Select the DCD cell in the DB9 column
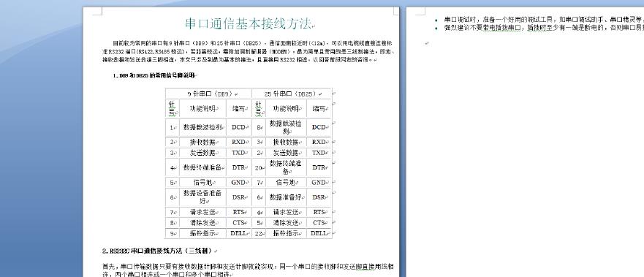644x277 pixels. coord(238,127)
